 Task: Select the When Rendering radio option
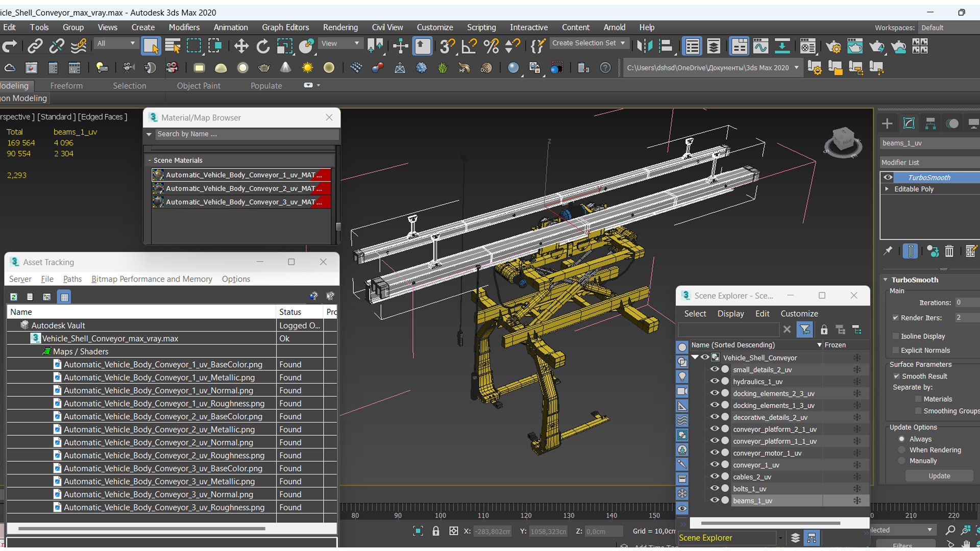[x=902, y=450]
